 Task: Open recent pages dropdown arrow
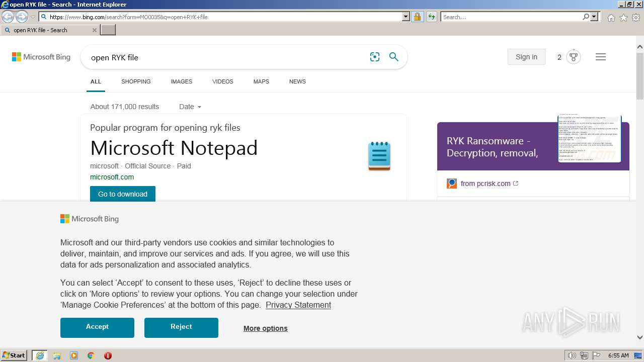tap(33, 17)
